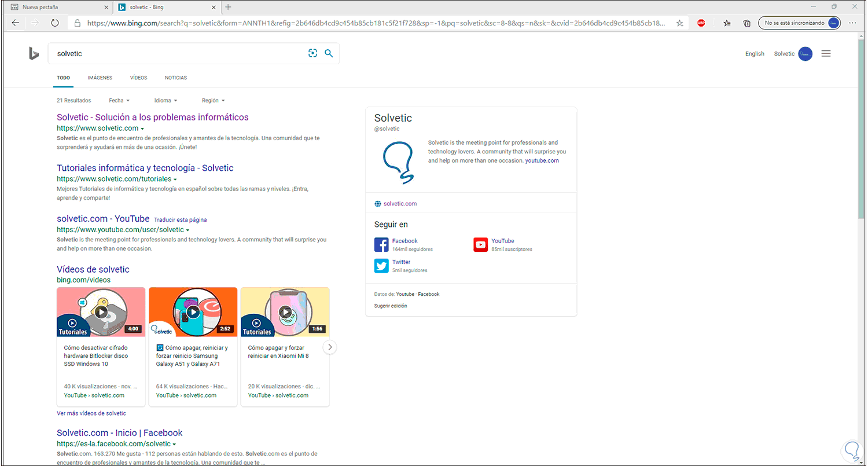Open the Región filter dropdown
The image size is (868, 466).
[x=213, y=101]
